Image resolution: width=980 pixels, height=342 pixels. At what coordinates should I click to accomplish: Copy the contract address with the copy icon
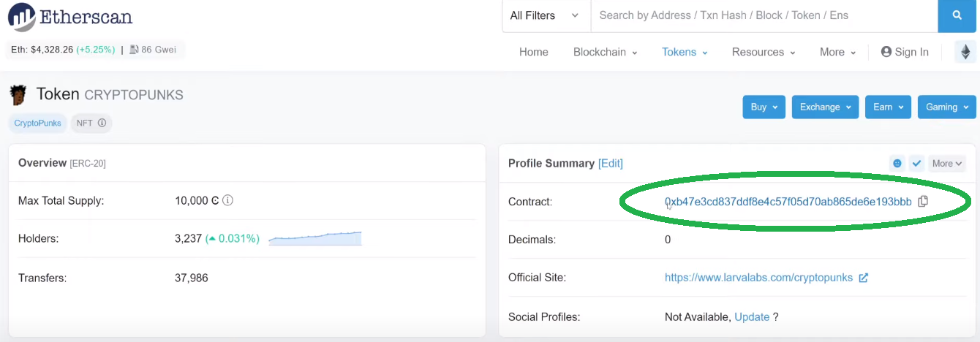pyautogui.click(x=923, y=201)
